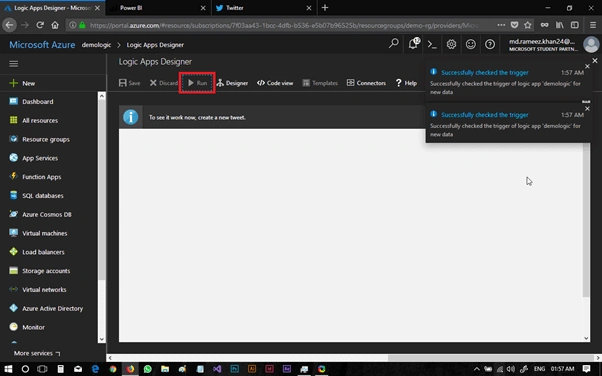
Task: Dismiss the second trigger notification
Action: [x=587, y=109]
